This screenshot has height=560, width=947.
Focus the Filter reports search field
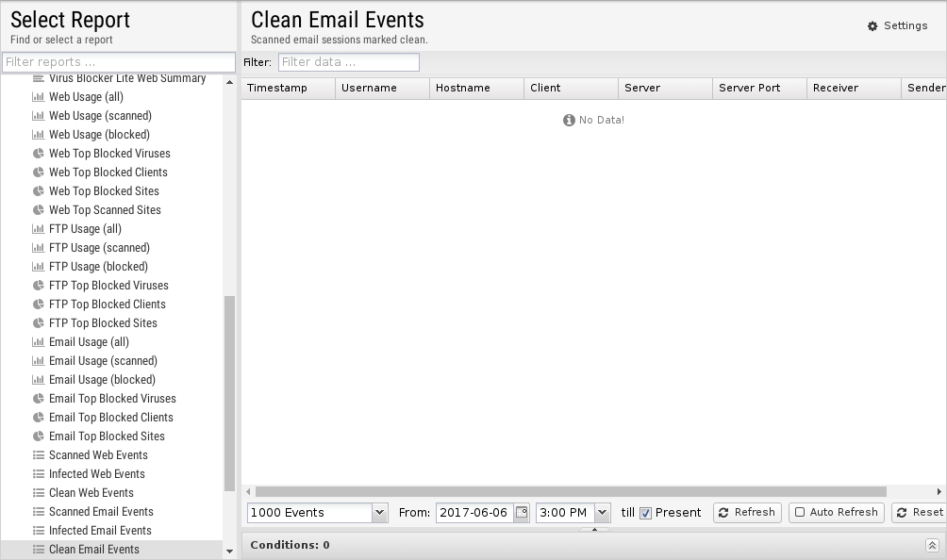pos(119,62)
